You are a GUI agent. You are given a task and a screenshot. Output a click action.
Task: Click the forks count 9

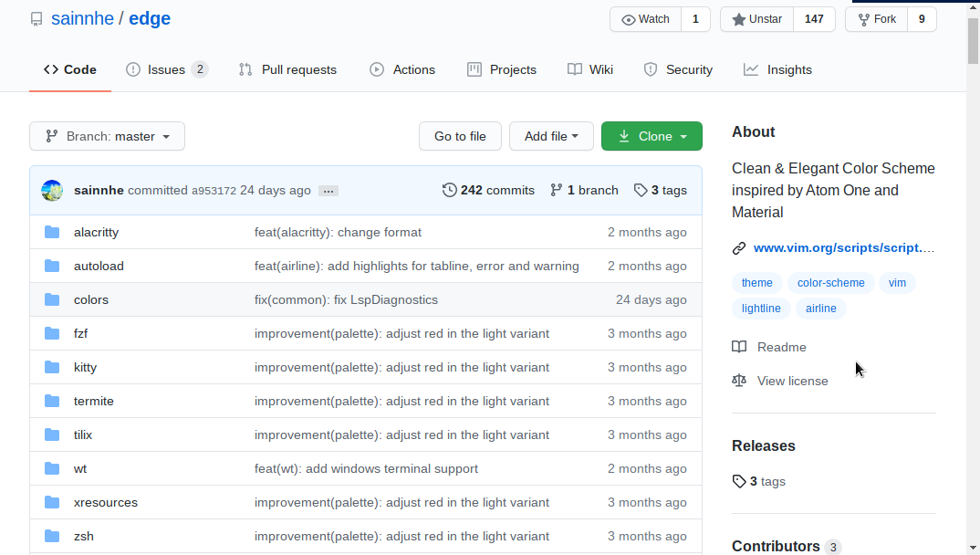coord(922,19)
